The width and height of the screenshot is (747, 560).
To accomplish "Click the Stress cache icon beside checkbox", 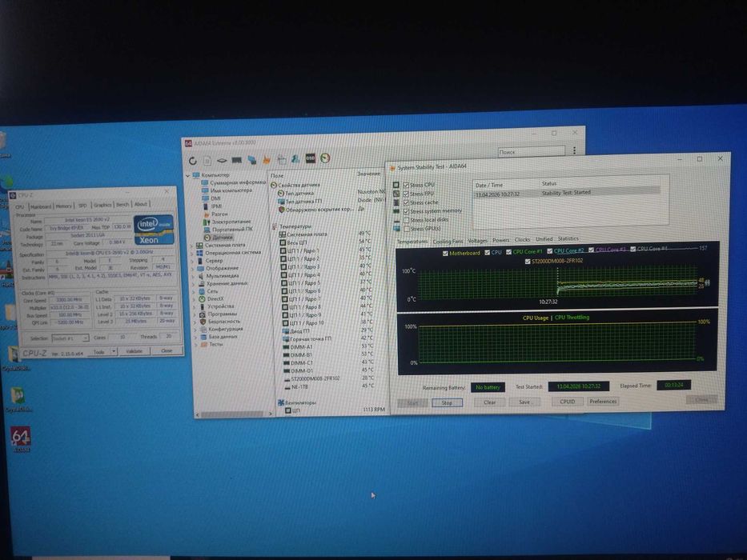I will click(396, 202).
